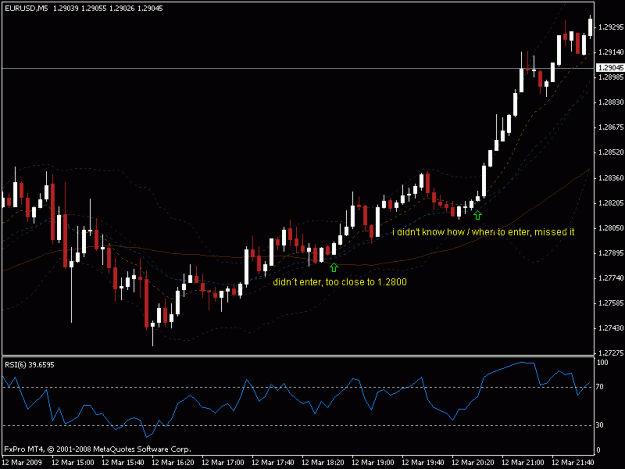Click the 1.27275 price axis label
This screenshot has height=469, width=625.
coord(611,353)
